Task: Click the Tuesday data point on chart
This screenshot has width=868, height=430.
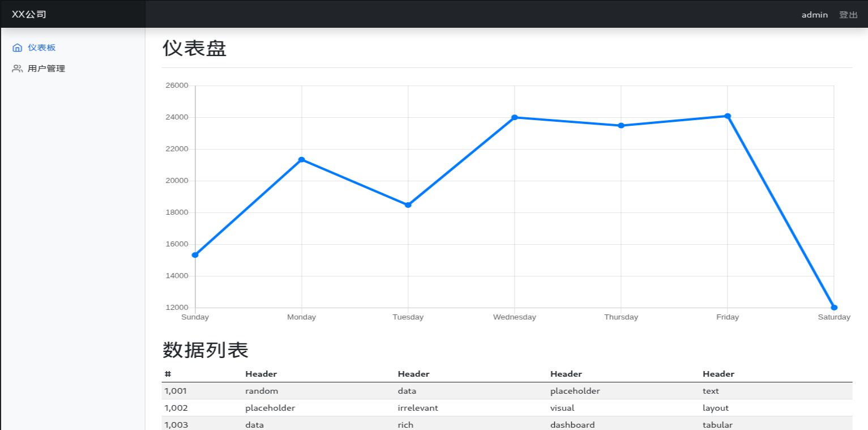Action: coord(408,205)
